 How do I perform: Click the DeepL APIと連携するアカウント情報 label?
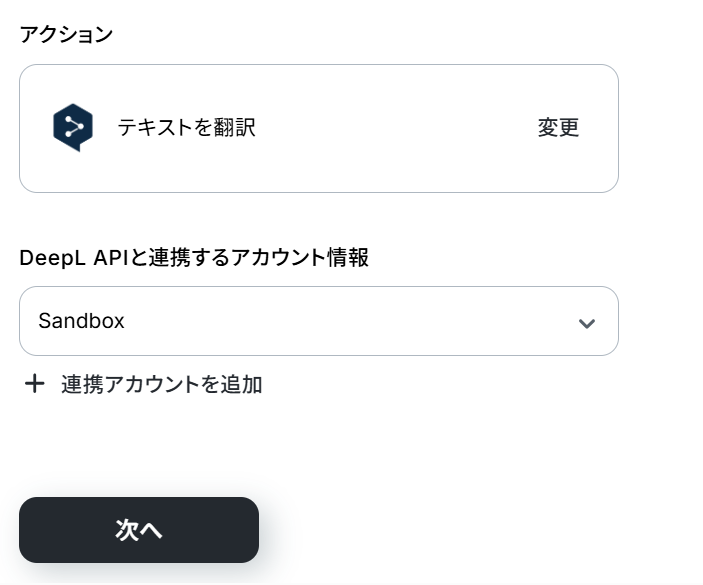194,258
